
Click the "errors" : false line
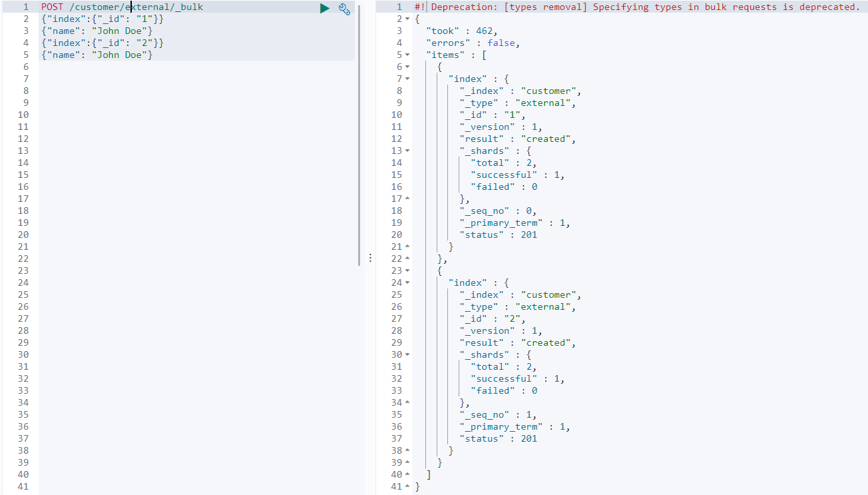click(472, 43)
